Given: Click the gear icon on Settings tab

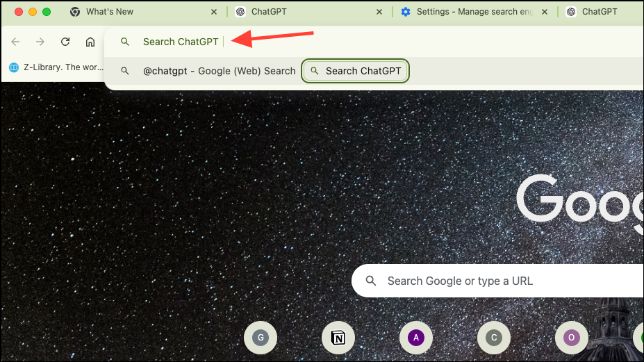Looking at the screenshot, I should tap(406, 12).
